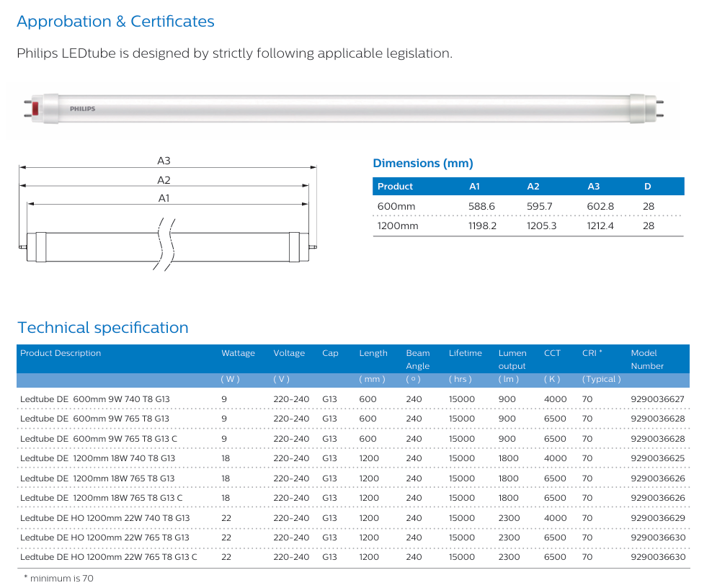Click the Technical specification heading

(102, 328)
